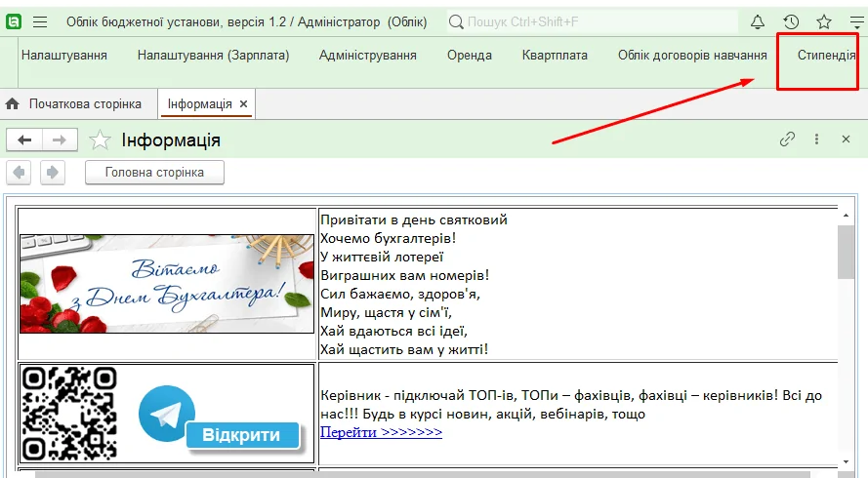
Task: Click the text Привітати в день святковий
Action: pyautogui.click(x=414, y=219)
